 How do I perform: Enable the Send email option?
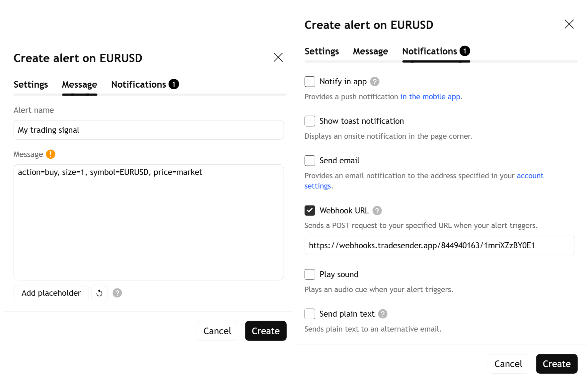click(309, 160)
